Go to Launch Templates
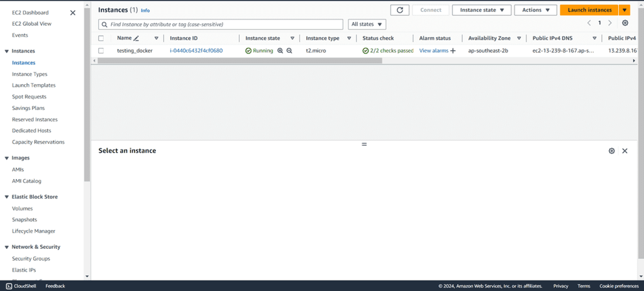The image size is (644, 291). [x=34, y=85]
